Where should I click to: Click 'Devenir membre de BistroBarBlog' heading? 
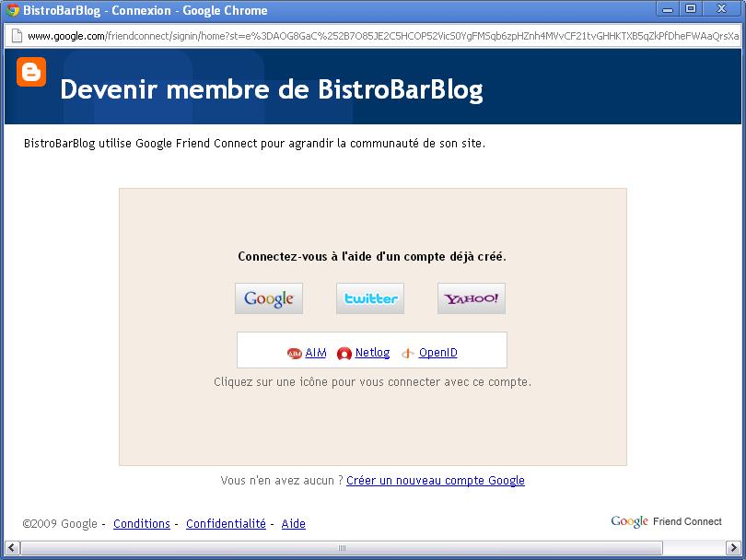click(272, 90)
